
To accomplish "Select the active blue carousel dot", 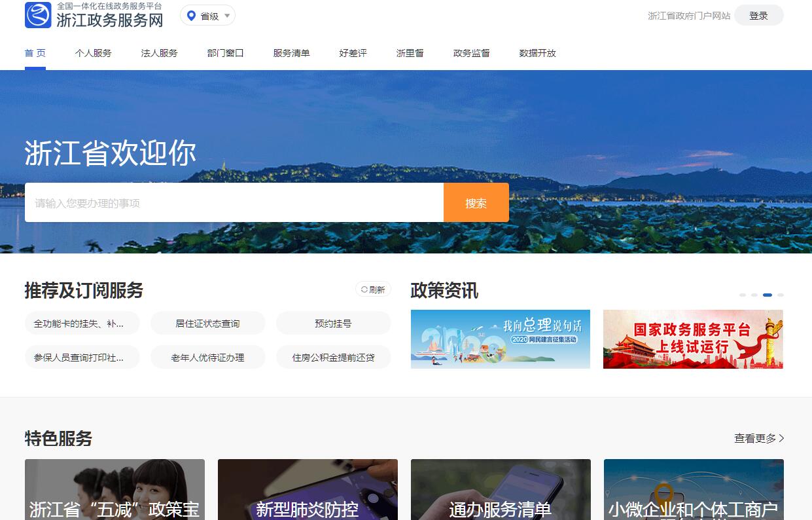I will point(768,295).
